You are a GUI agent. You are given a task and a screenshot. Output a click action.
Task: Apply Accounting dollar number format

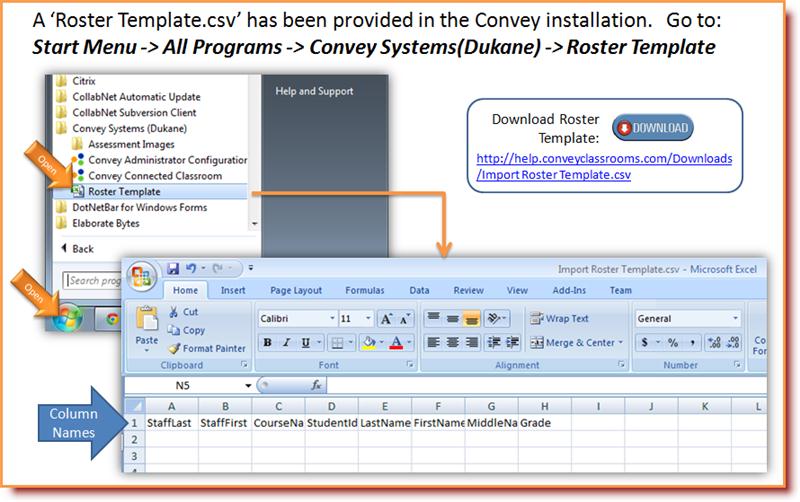(645, 342)
